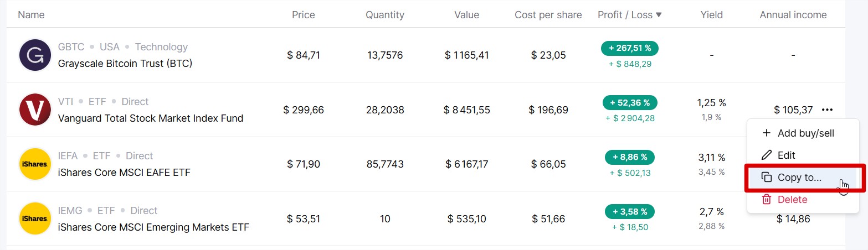Click the yield 1,25 % value
The height and width of the screenshot is (250, 868).
[712, 103]
